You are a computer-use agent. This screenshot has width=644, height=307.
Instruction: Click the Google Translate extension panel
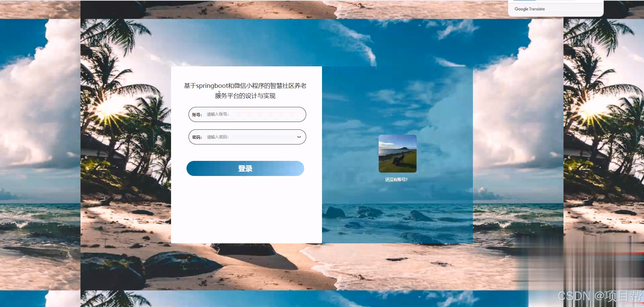pyautogui.click(x=555, y=9)
